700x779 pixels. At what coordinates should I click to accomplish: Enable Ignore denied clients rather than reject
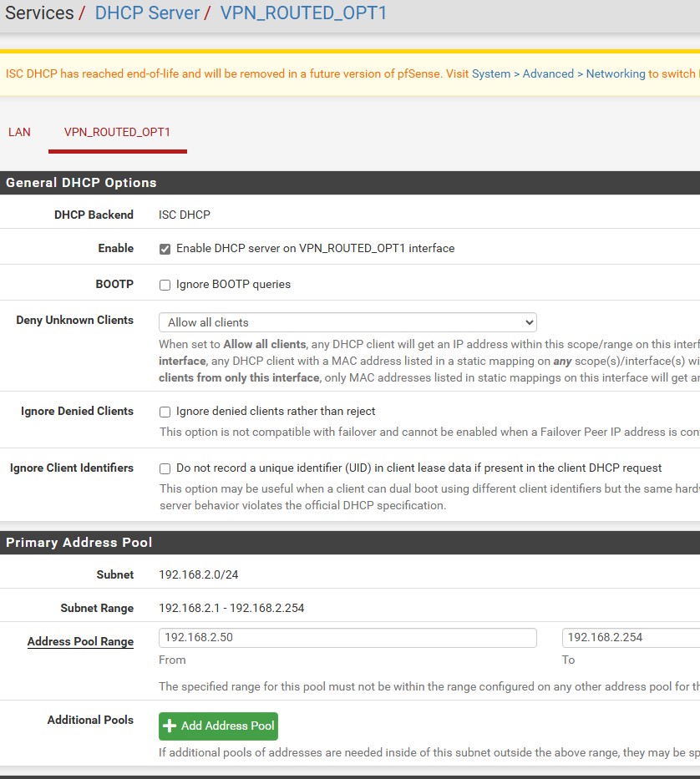[x=165, y=412]
